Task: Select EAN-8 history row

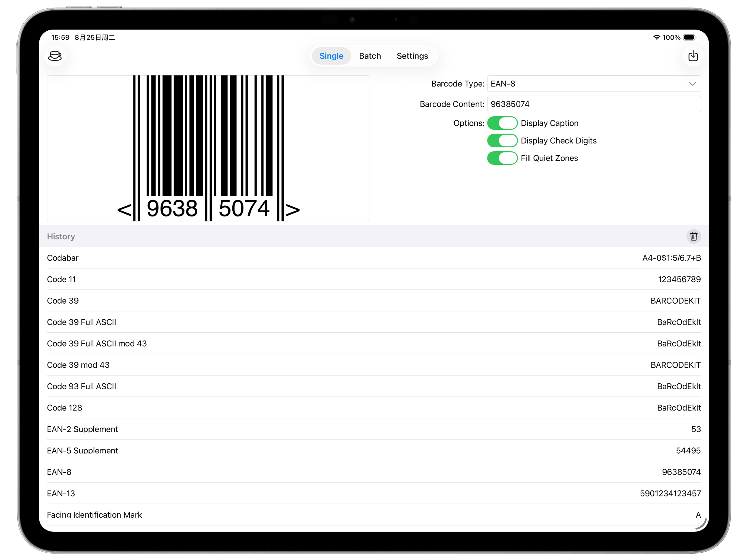Action: pyautogui.click(x=374, y=472)
